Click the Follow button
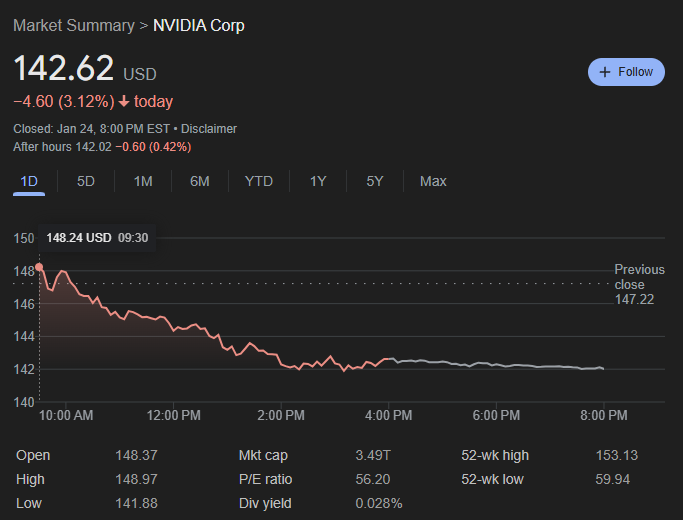This screenshot has height=520, width=683. point(626,72)
